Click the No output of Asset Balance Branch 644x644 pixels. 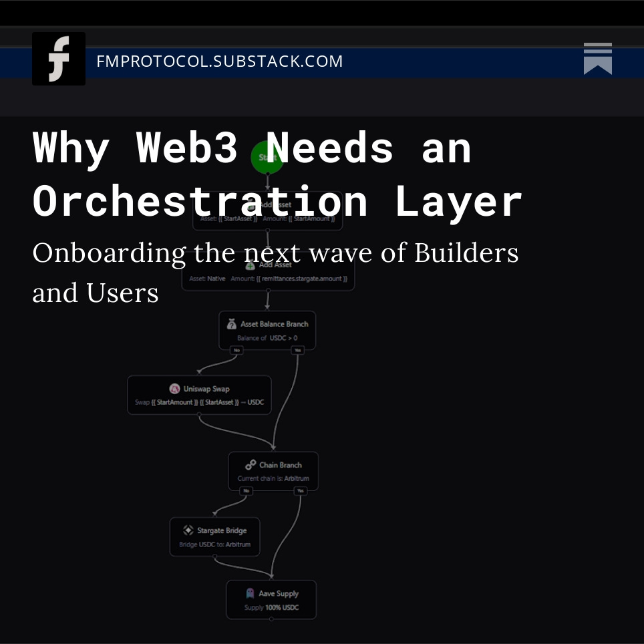tap(236, 350)
